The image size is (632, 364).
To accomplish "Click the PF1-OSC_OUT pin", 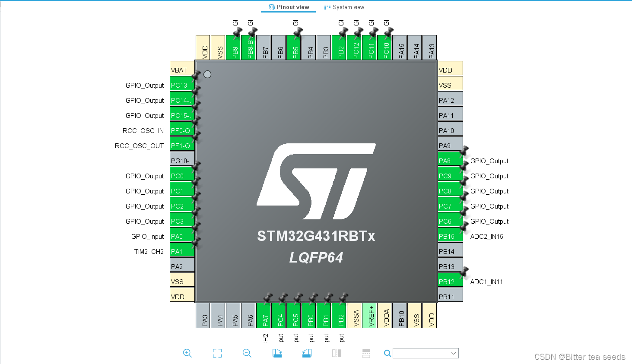I will click(x=182, y=144).
